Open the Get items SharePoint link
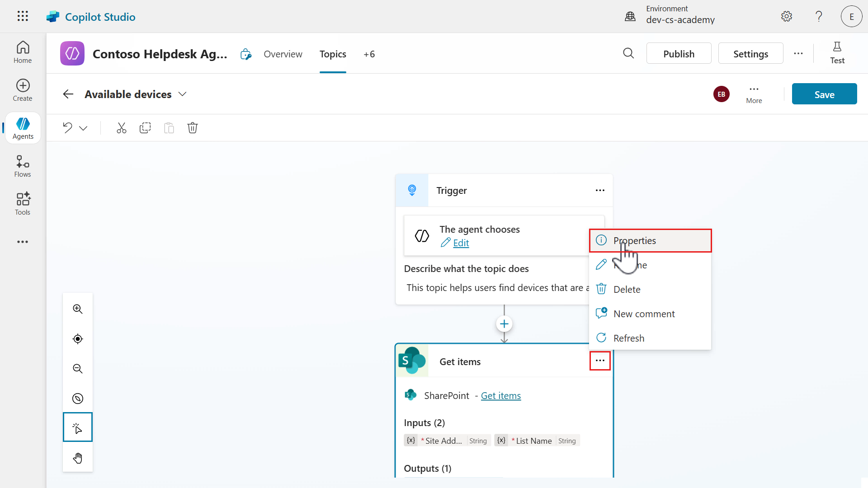The height and width of the screenshot is (488, 868). pyautogui.click(x=500, y=396)
